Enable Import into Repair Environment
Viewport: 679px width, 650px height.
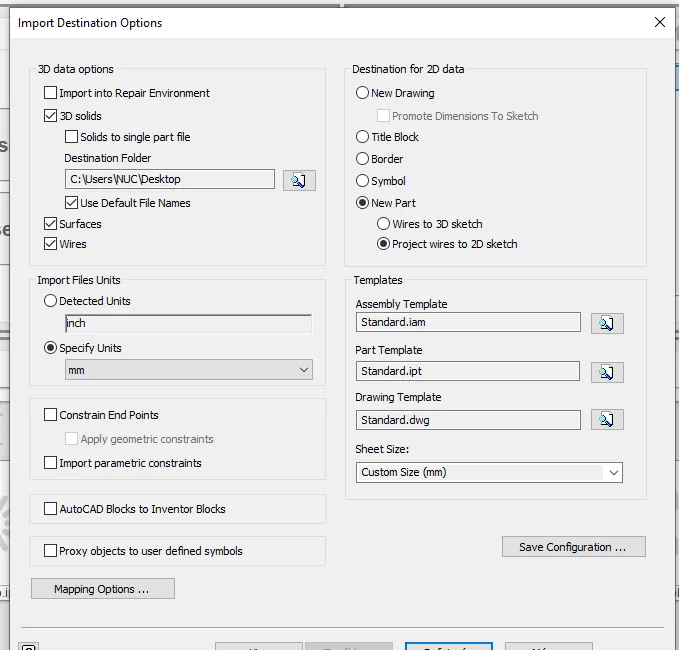pos(51,93)
